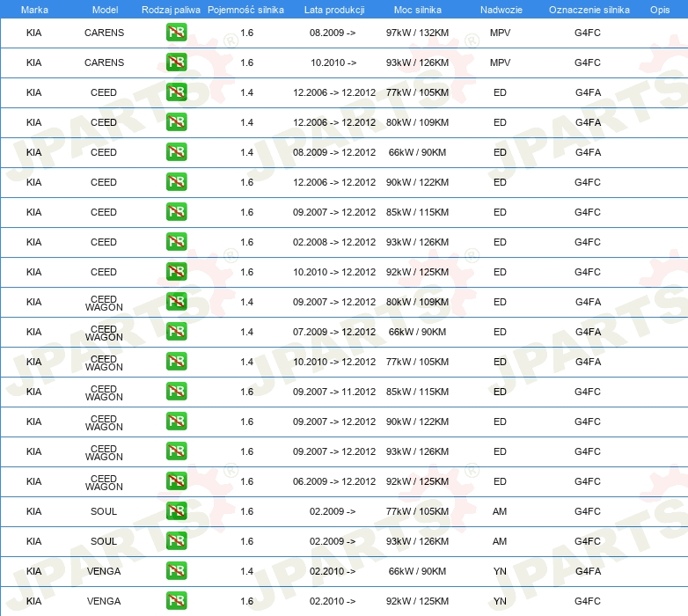Click petrol icon in SOUL 77kW / 105KM row
The width and height of the screenshot is (688, 616).
pos(176,511)
